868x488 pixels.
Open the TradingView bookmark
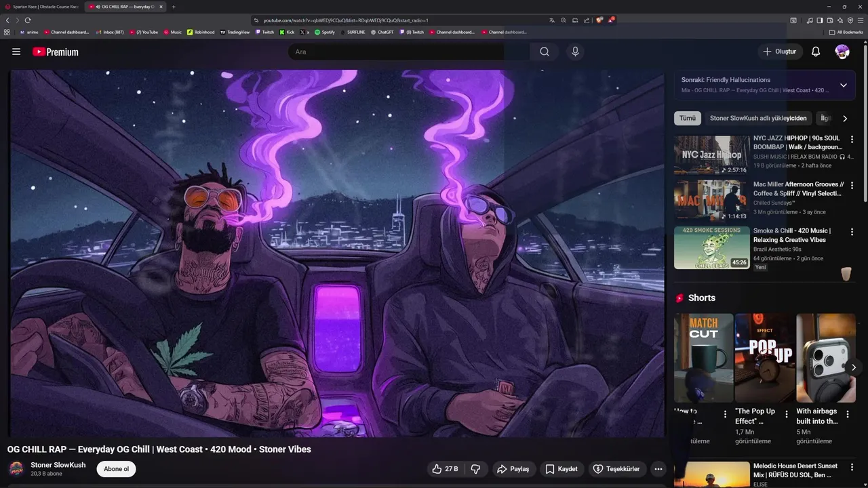(235, 32)
